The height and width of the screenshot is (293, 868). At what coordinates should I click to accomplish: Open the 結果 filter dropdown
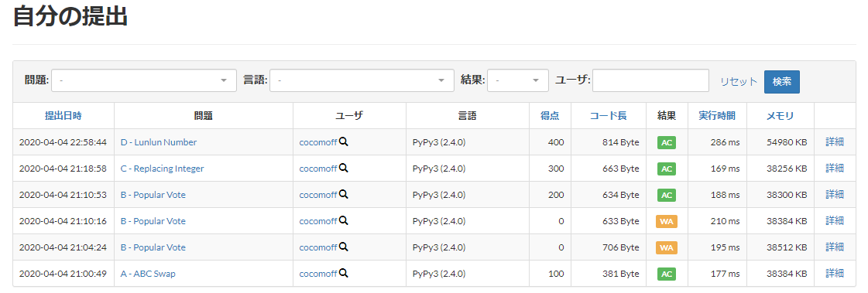pyautogui.click(x=518, y=80)
